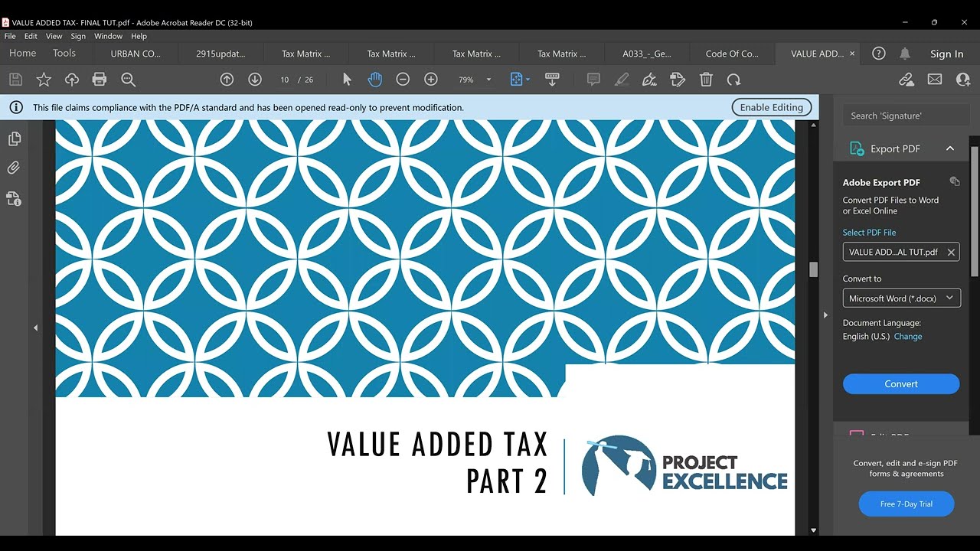
Task: Rotate the page view icon
Action: (x=733, y=80)
